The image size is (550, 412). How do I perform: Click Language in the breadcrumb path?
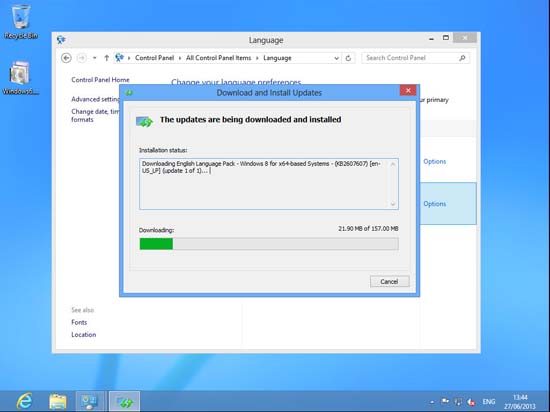(277, 58)
